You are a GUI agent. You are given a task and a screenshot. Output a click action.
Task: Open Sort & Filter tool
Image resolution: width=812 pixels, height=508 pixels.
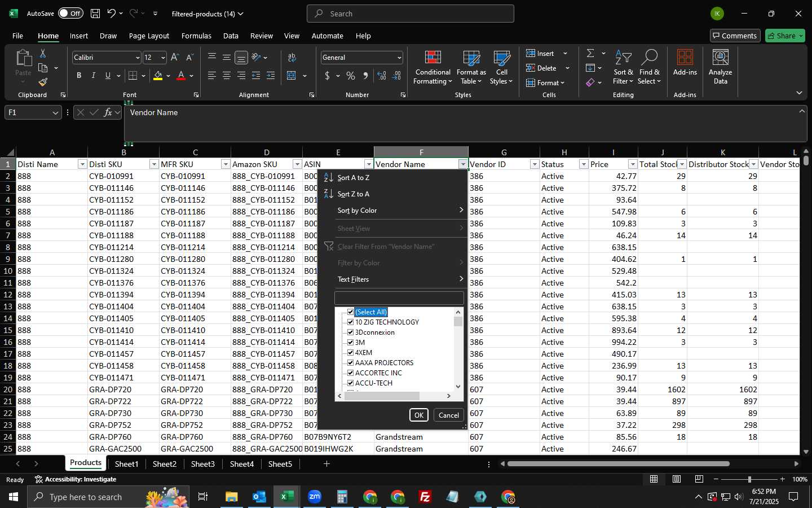[623, 68]
